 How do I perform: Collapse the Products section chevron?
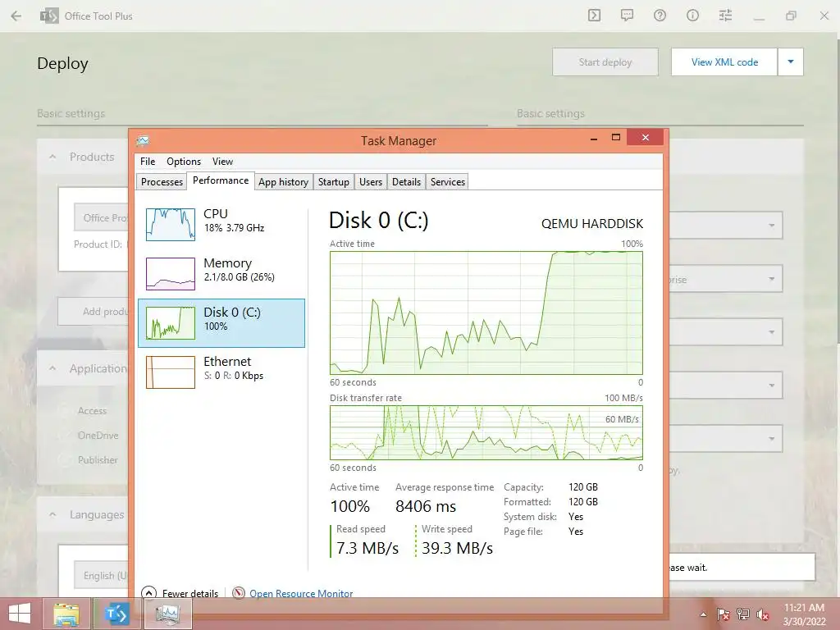point(52,157)
